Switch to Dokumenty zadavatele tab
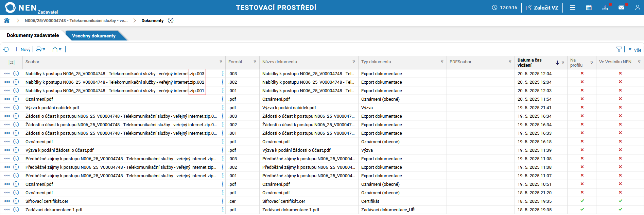The width and height of the screenshot is (644, 215). click(x=33, y=35)
